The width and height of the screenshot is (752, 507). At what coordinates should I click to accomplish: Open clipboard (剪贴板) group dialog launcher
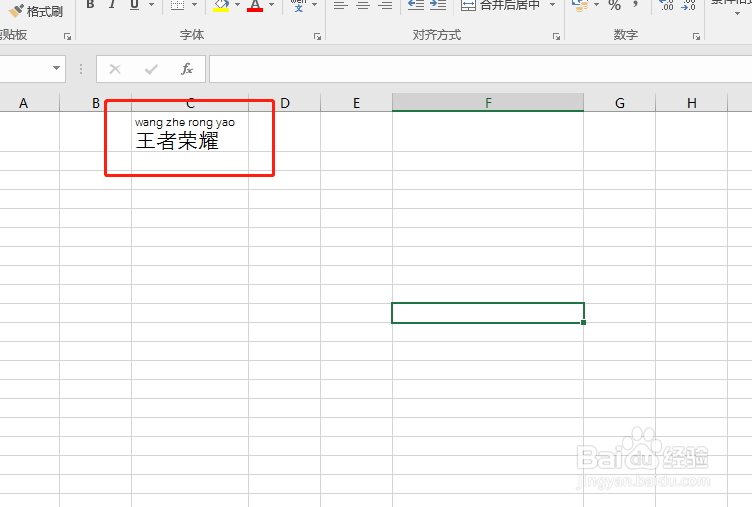pyautogui.click(x=68, y=36)
